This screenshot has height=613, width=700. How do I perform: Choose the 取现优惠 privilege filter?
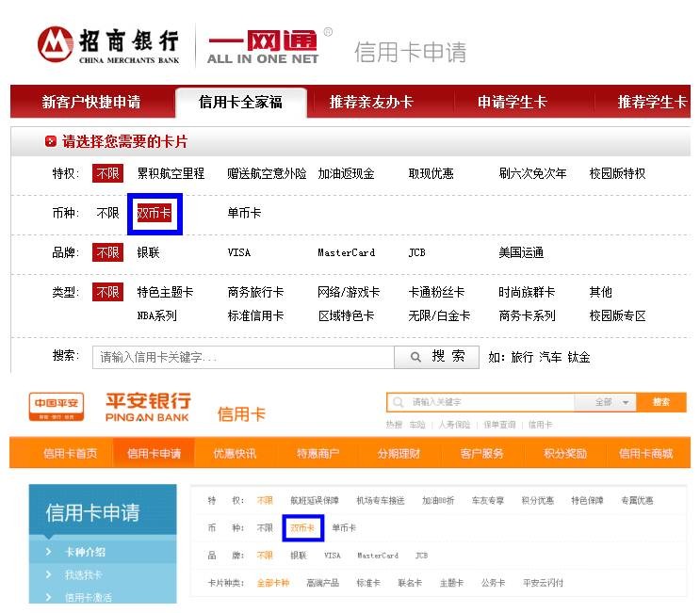coord(431,173)
